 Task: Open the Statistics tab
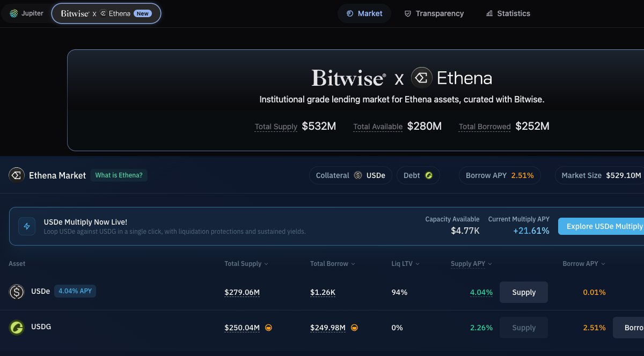508,13
